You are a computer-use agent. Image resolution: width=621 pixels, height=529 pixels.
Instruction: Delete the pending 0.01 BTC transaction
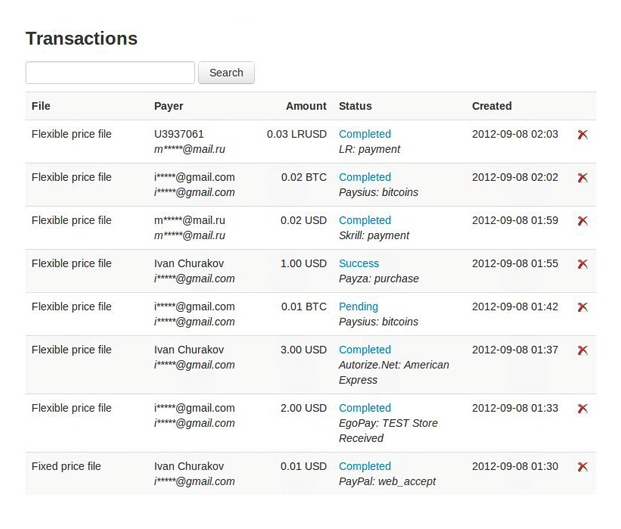click(582, 307)
